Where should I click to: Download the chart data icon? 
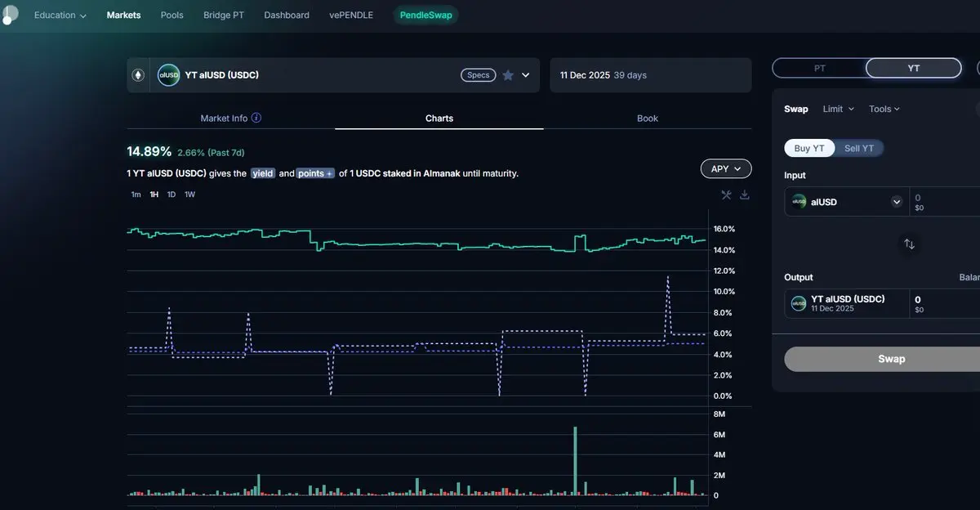pyautogui.click(x=745, y=195)
